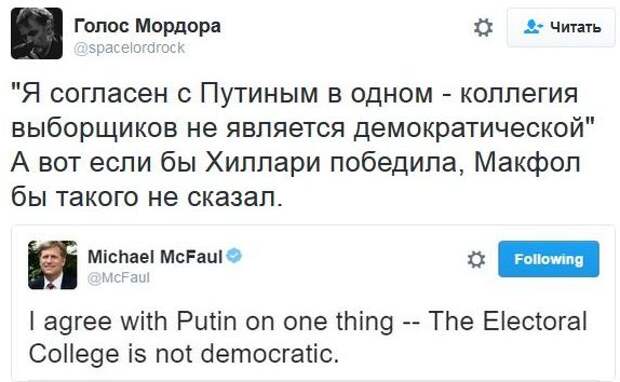620x382 pixels.
Task: Open Michael McFaul's profile photo
Action: (x=53, y=265)
